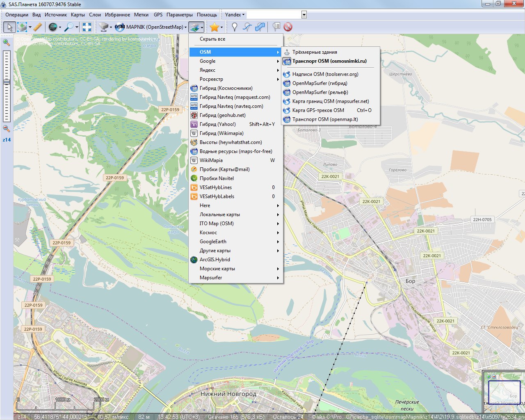Open the Карты menu
The height and width of the screenshot is (420, 525).
(78, 15)
